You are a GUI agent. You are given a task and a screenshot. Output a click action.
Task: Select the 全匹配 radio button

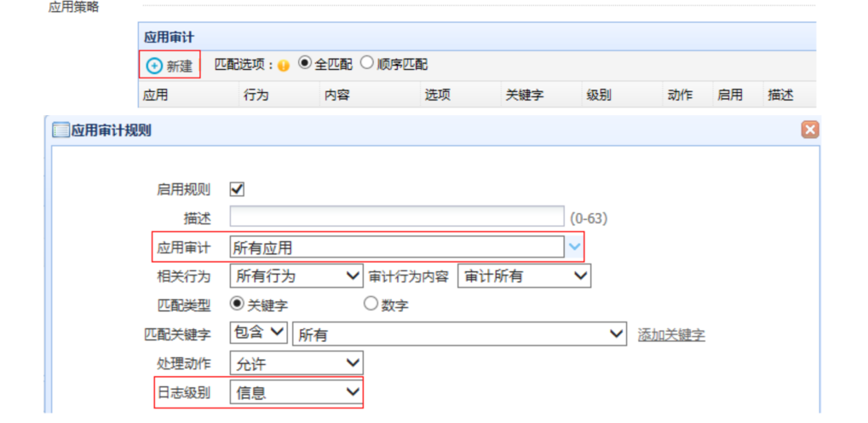pos(305,64)
